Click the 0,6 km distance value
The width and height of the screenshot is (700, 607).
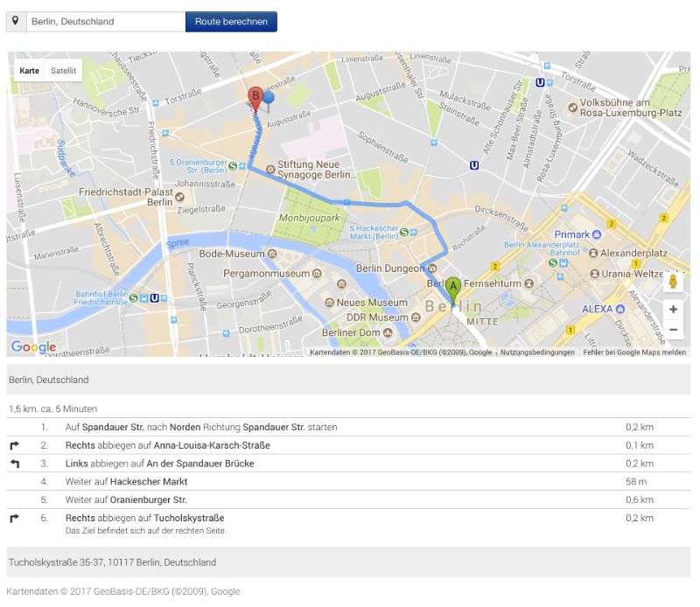tap(640, 500)
